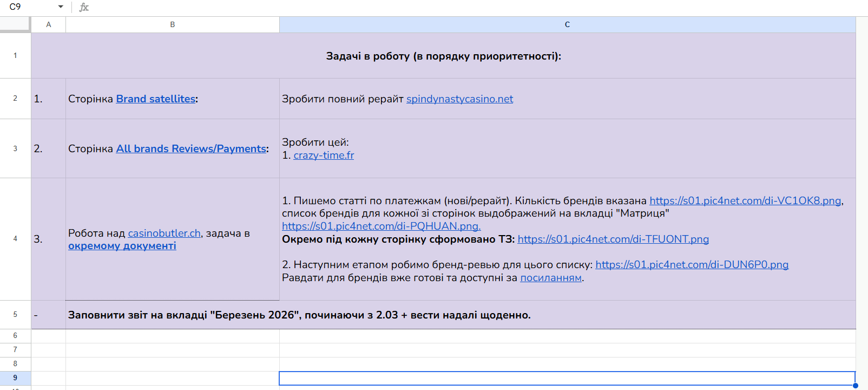Click empty cell B6
The image size is (868, 390).
(x=173, y=336)
